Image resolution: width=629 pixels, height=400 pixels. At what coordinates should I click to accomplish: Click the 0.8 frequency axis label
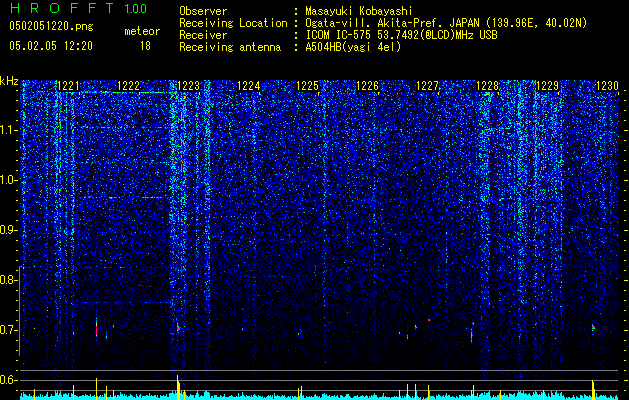click(x=9, y=280)
